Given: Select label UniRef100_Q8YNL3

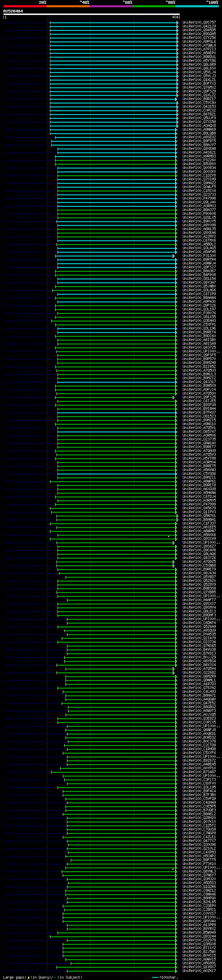Looking at the screenshot, I should click(x=199, y=871).
